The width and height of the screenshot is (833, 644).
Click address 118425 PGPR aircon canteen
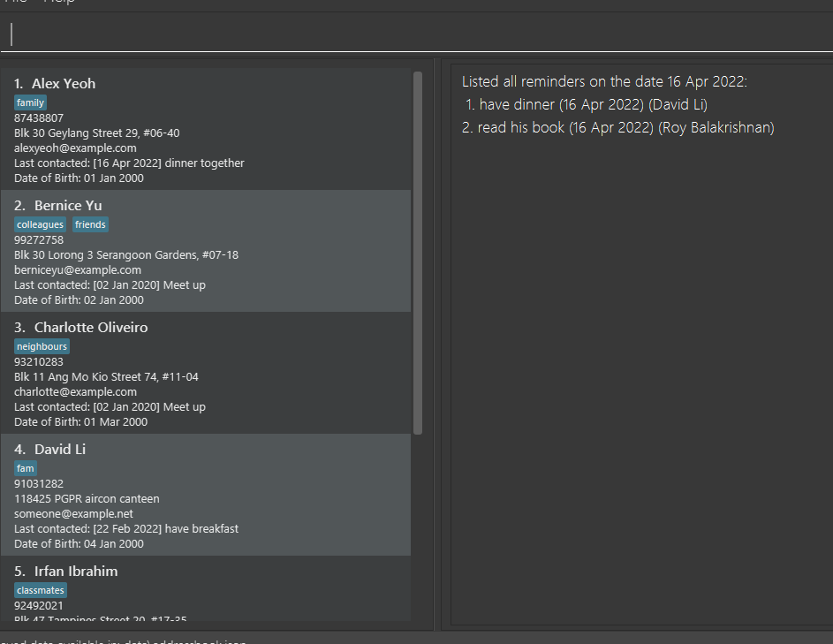point(87,498)
